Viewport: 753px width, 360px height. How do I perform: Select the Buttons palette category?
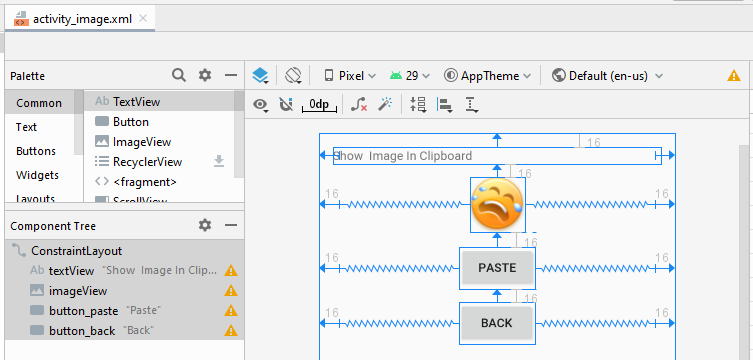(36, 151)
